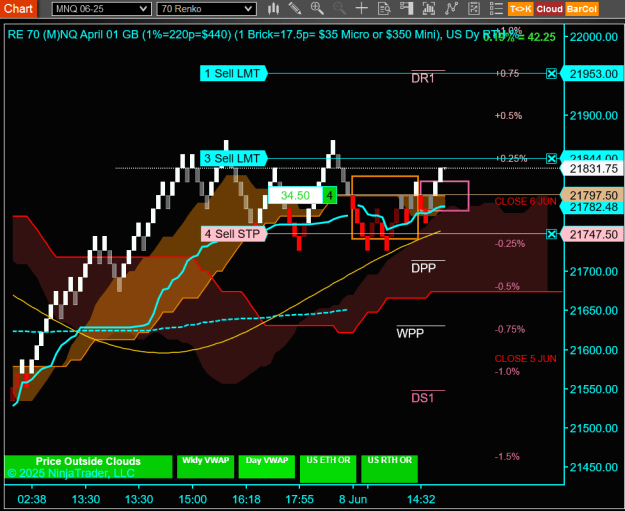
Task: Click the -1.5% level label
Action: point(507,457)
